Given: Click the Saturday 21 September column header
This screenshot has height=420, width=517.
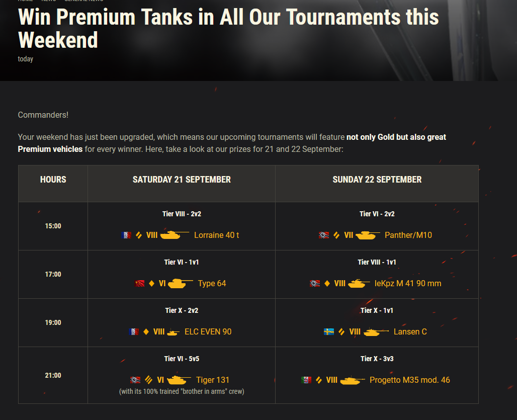Looking at the screenshot, I should [x=182, y=180].
